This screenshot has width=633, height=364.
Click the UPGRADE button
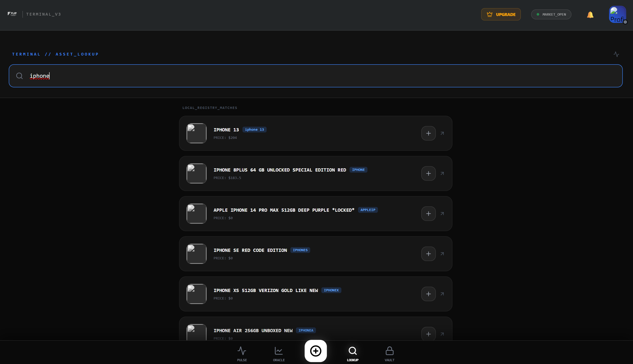click(501, 14)
